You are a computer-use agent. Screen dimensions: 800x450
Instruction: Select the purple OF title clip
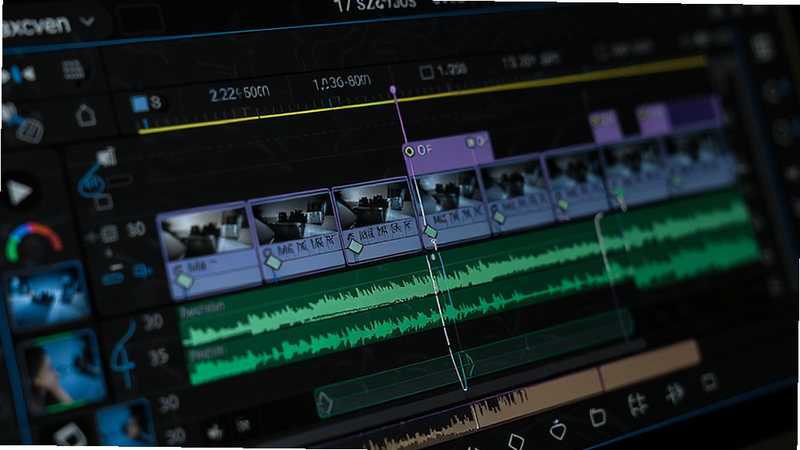449,155
